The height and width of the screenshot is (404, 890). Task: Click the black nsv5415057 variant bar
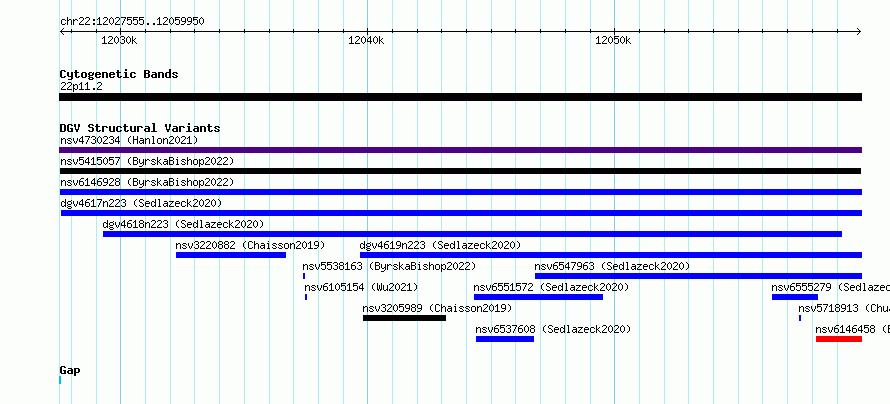pyautogui.click(x=460, y=171)
